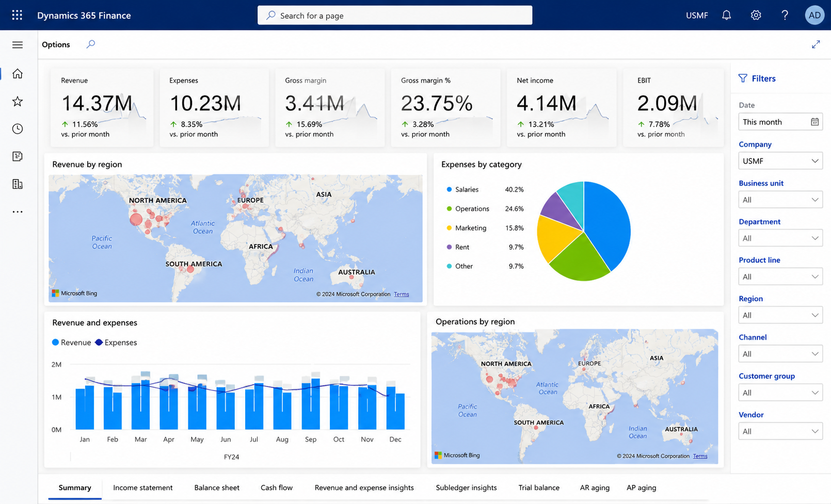Viewport: 831px width, 504px height.
Task: Select the Expenses KPI card
Action: click(214, 108)
